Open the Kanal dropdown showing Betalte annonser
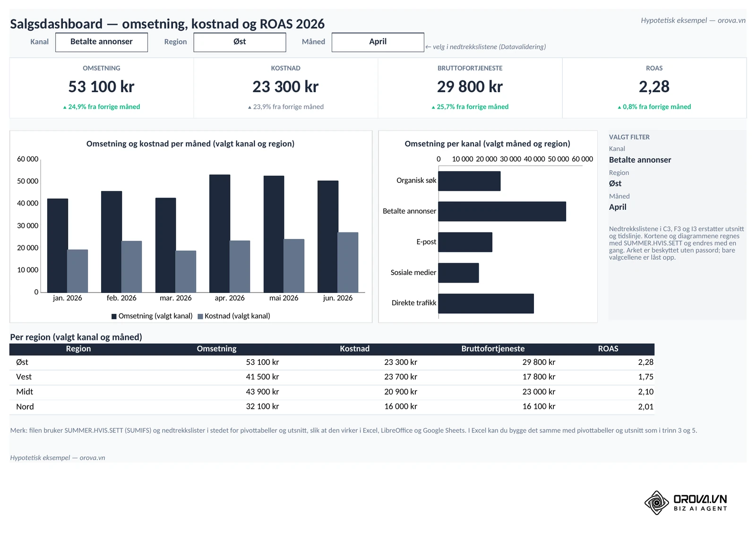The width and height of the screenshot is (756, 534). click(102, 42)
